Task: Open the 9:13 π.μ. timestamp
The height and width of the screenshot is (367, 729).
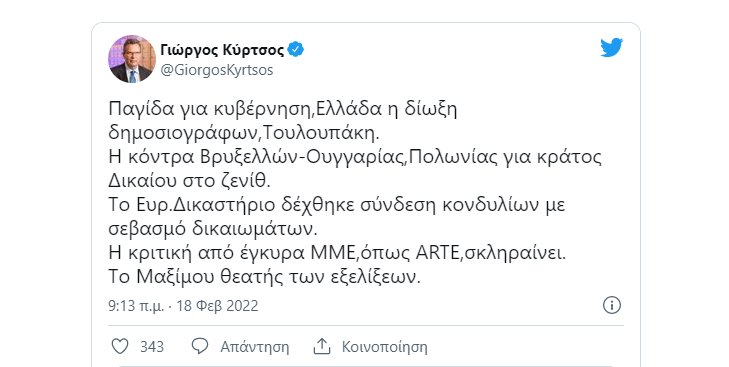Action: (136, 306)
